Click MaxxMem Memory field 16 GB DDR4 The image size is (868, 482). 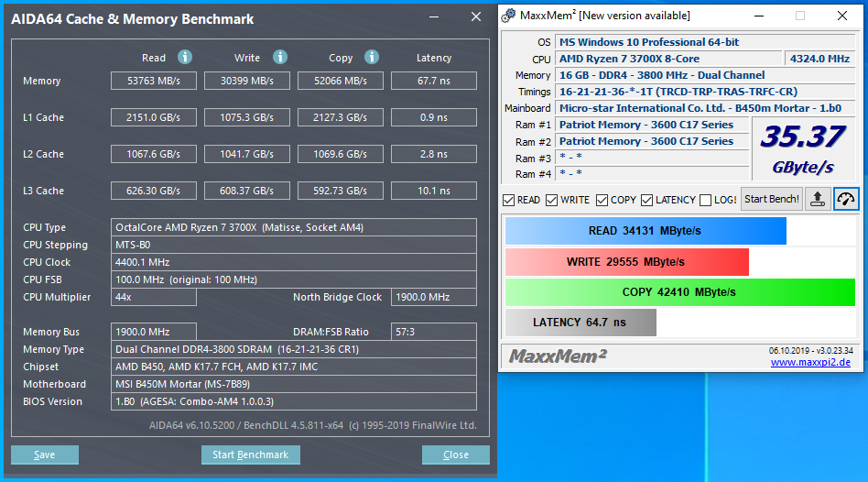(x=706, y=75)
